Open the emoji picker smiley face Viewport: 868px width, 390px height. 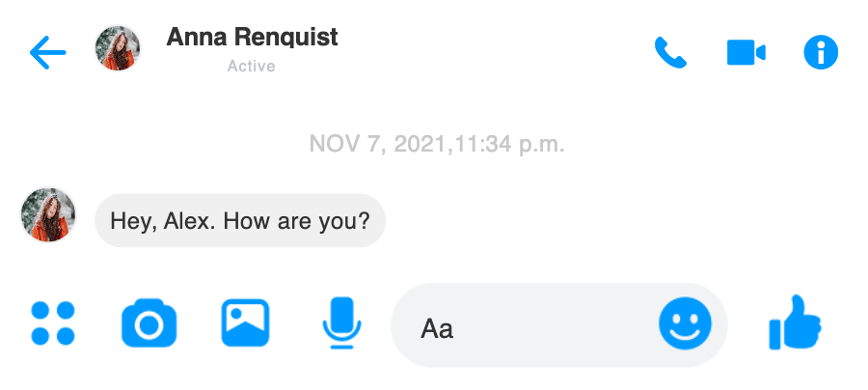(685, 324)
